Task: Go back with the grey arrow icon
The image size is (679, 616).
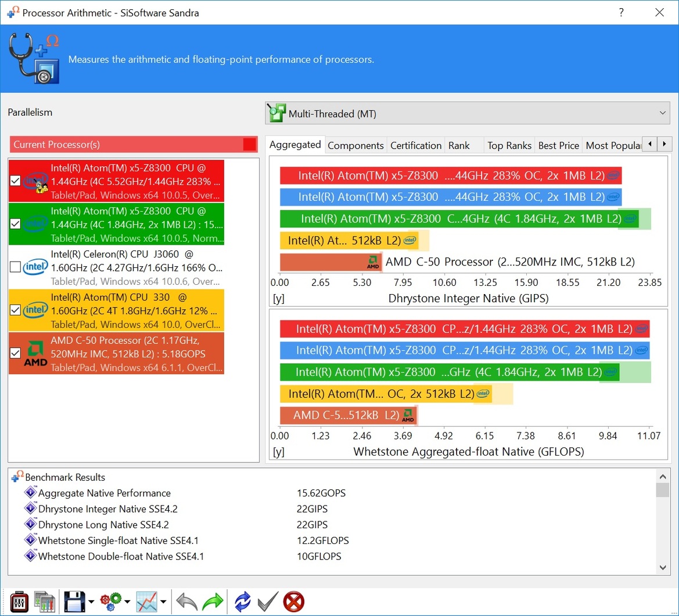Action: pos(187,601)
